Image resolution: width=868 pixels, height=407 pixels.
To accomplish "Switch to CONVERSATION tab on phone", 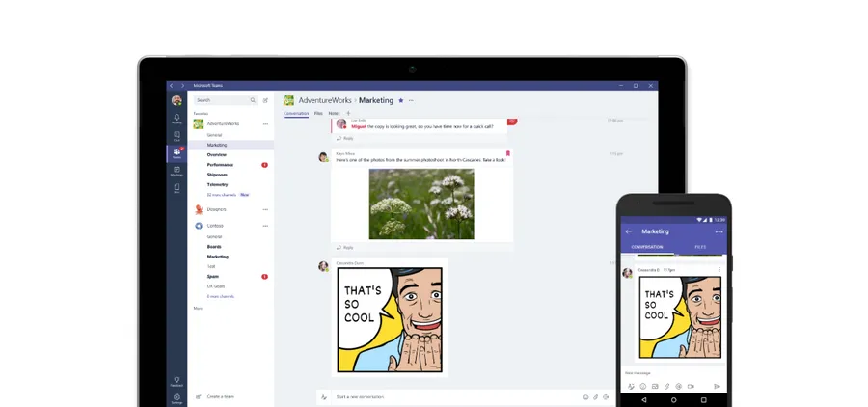I will tap(647, 247).
